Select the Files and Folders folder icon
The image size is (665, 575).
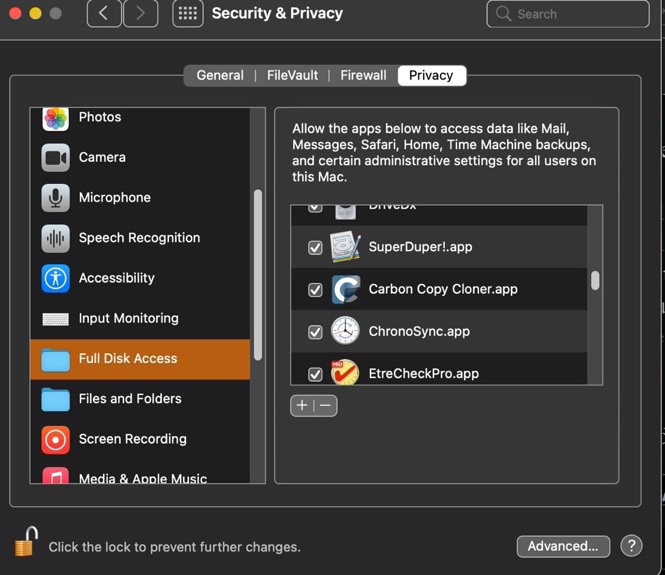[x=56, y=400]
